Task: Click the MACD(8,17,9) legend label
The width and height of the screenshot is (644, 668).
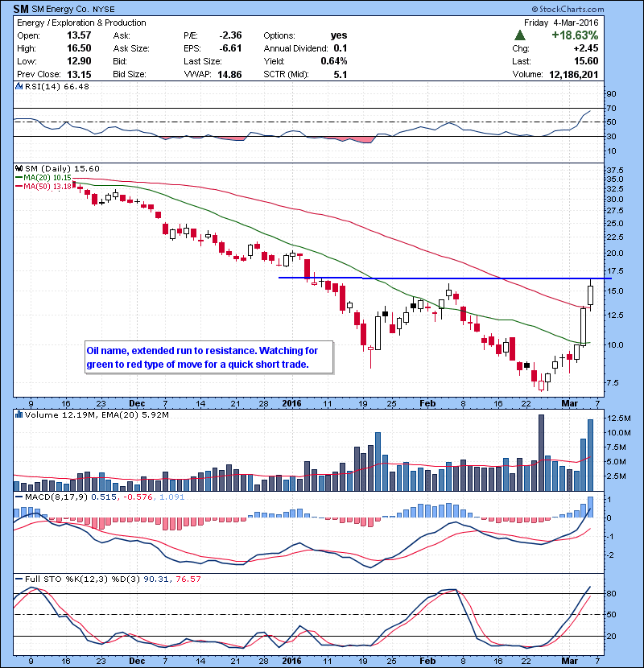Action: tap(56, 497)
